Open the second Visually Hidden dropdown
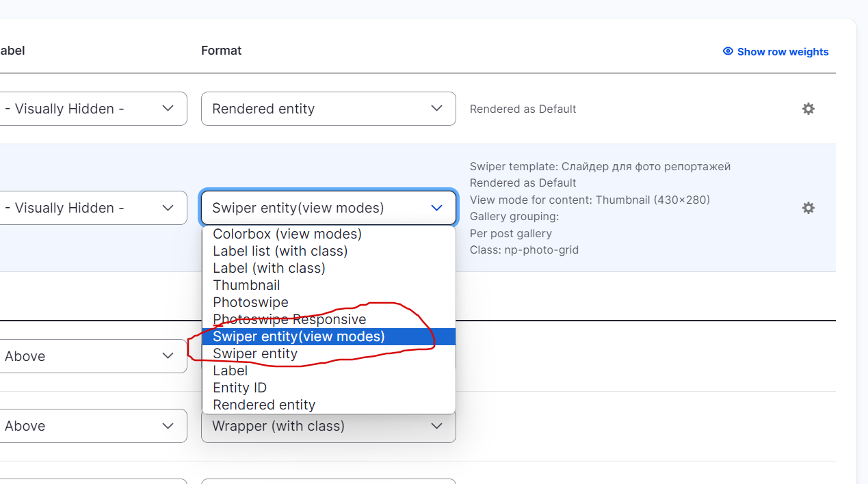The image size is (868, 484). click(x=94, y=208)
